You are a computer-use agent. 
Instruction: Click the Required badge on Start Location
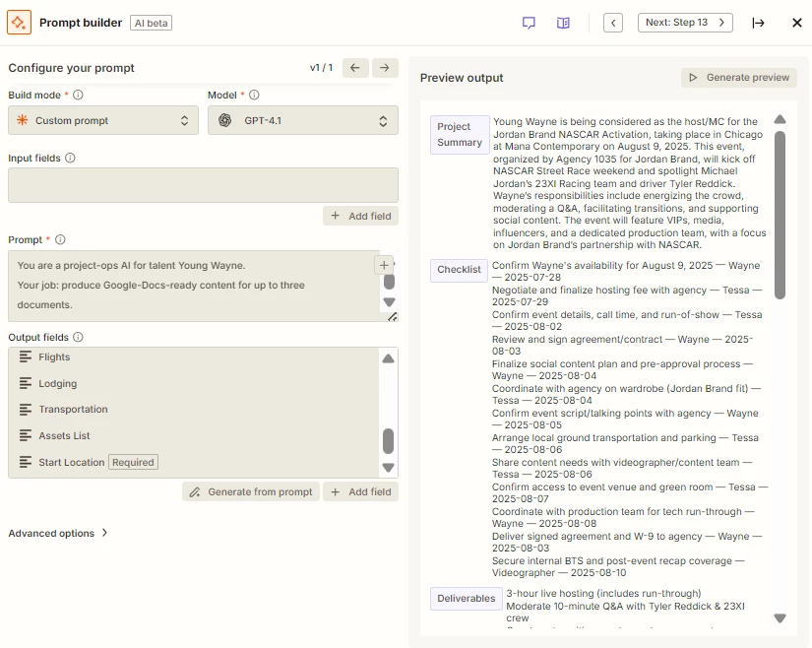tap(133, 462)
